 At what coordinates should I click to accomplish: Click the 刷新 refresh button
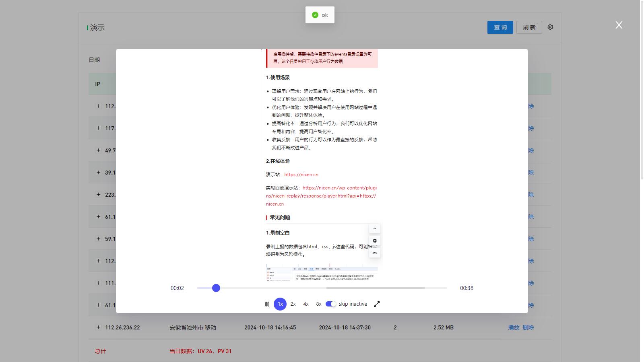(529, 27)
